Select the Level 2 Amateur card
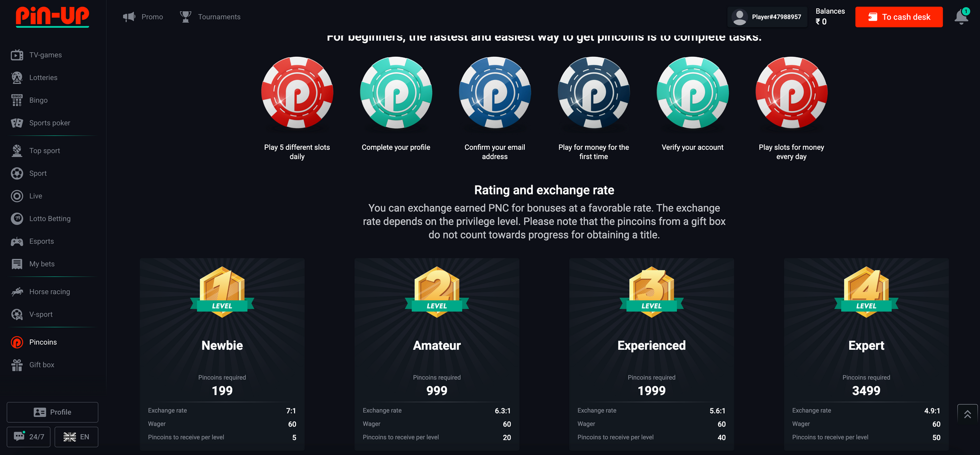The image size is (980, 455). coord(437,354)
